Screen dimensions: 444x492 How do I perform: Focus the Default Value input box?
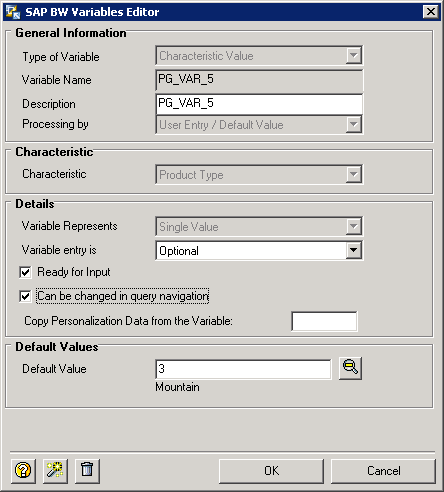[x=243, y=369]
